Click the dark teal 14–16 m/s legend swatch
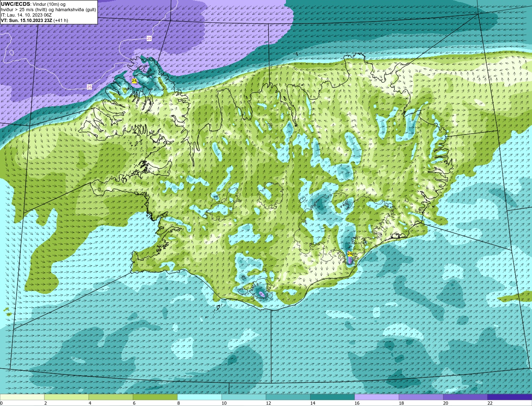 tap(332, 397)
